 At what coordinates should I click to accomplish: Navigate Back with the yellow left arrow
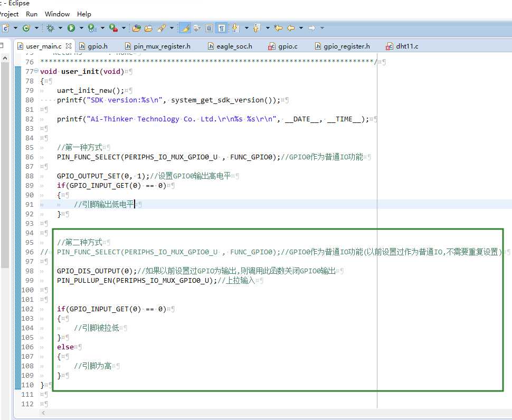[x=291, y=28]
